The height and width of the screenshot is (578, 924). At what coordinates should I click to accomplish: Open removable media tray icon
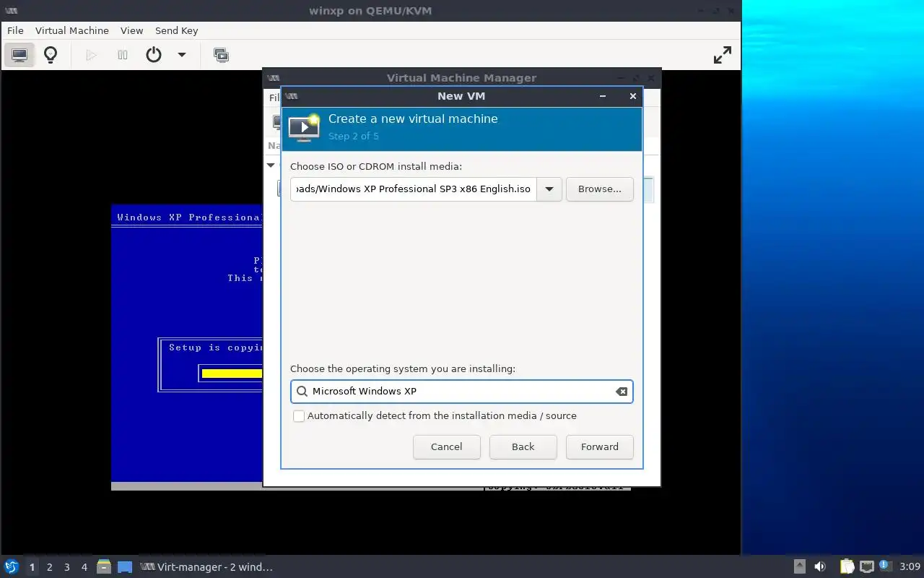[x=799, y=566]
